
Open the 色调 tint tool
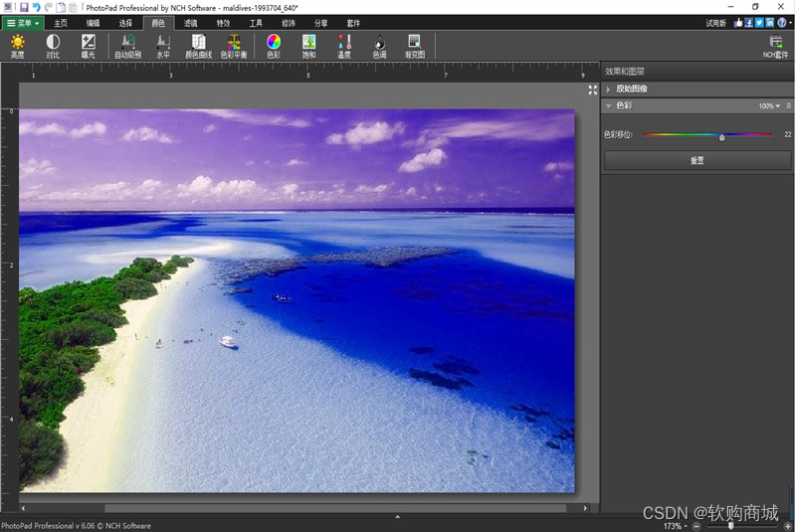point(379,46)
